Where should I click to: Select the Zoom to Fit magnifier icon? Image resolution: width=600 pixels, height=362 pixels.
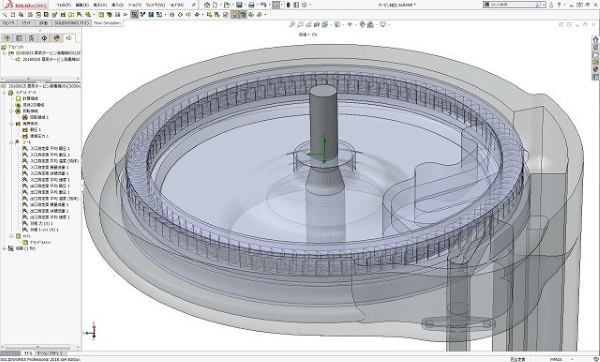pyautogui.click(x=292, y=24)
